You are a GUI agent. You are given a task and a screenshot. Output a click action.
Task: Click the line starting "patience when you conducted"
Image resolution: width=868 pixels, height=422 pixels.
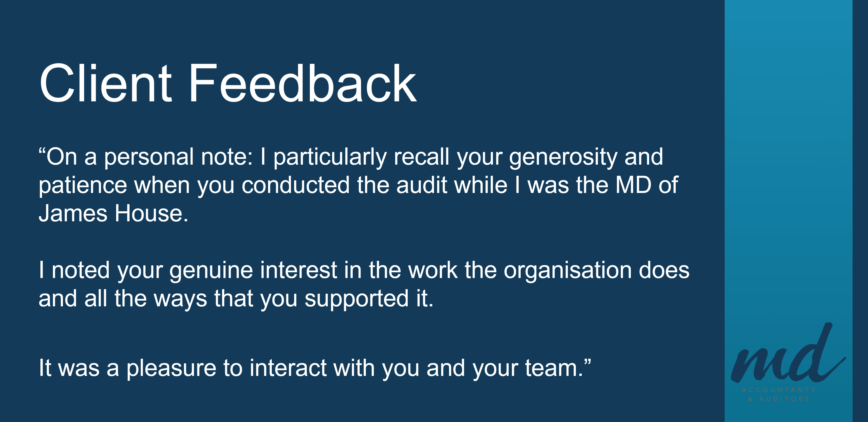pyautogui.click(x=358, y=185)
